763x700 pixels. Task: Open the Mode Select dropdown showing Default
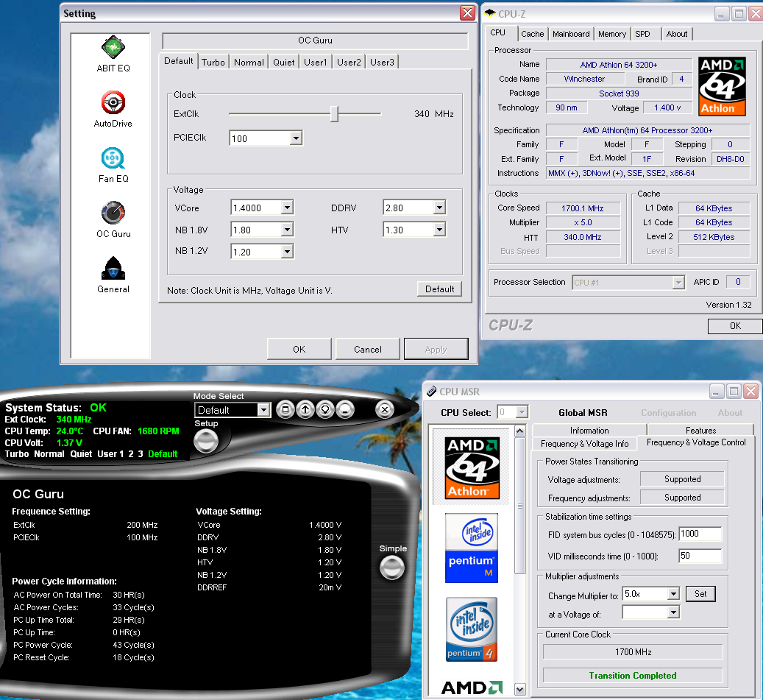coord(263,410)
